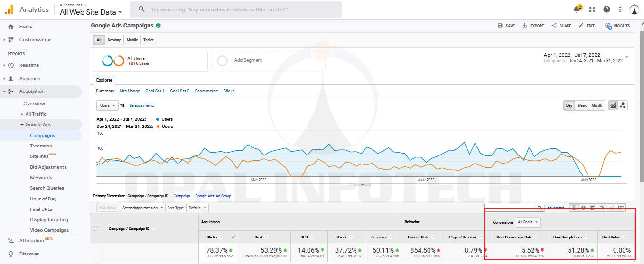Viewport: 644px width, 264px height.
Task: Open the Goal Set 2 metric group
Action: pos(180,91)
